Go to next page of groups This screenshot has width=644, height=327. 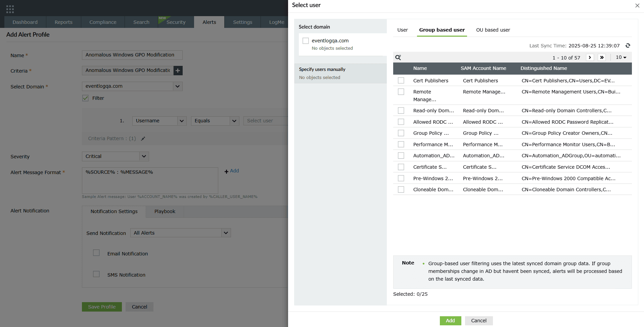click(590, 57)
